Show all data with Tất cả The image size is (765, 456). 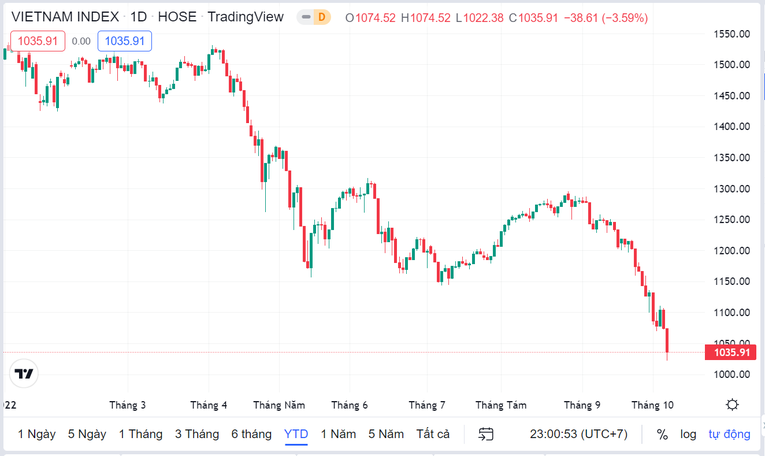click(x=433, y=434)
